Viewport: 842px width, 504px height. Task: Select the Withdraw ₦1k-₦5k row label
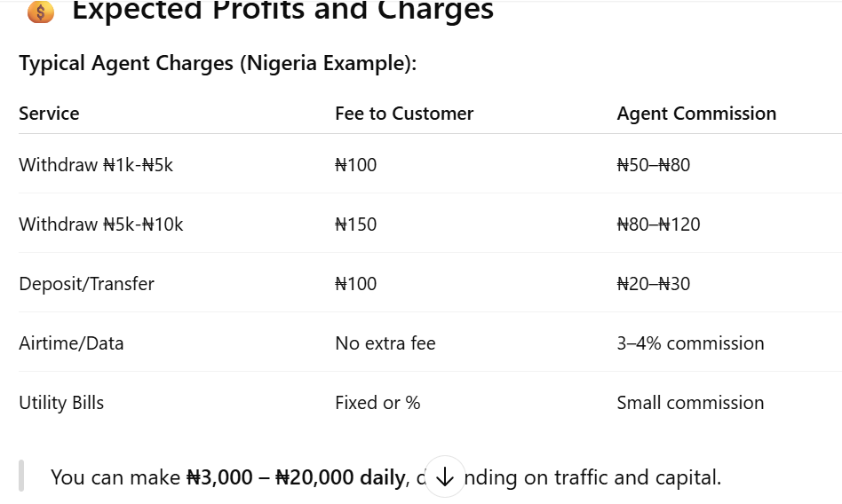tap(96, 165)
